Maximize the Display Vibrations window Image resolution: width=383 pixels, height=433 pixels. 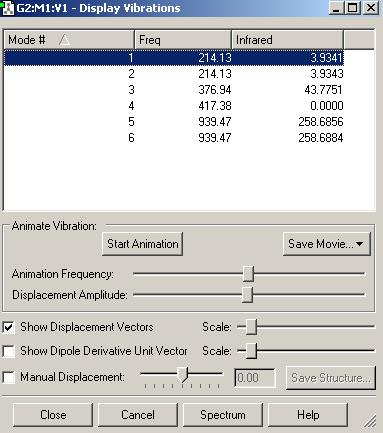click(353, 8)
